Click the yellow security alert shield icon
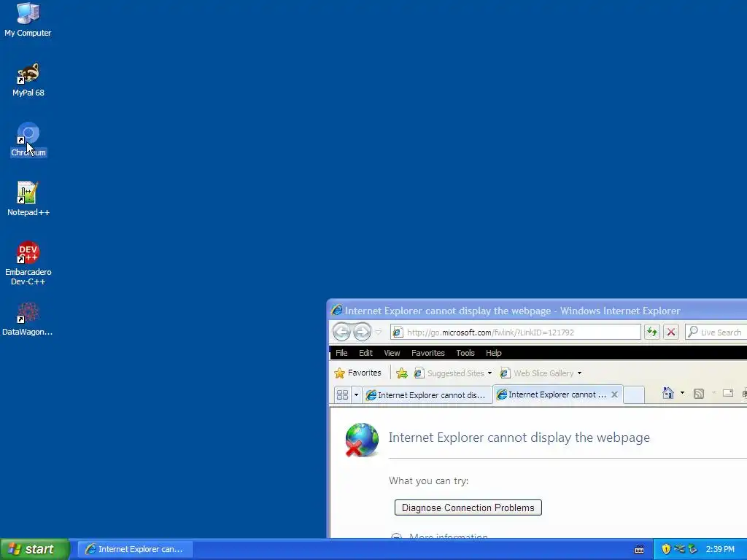 [666, 549]
